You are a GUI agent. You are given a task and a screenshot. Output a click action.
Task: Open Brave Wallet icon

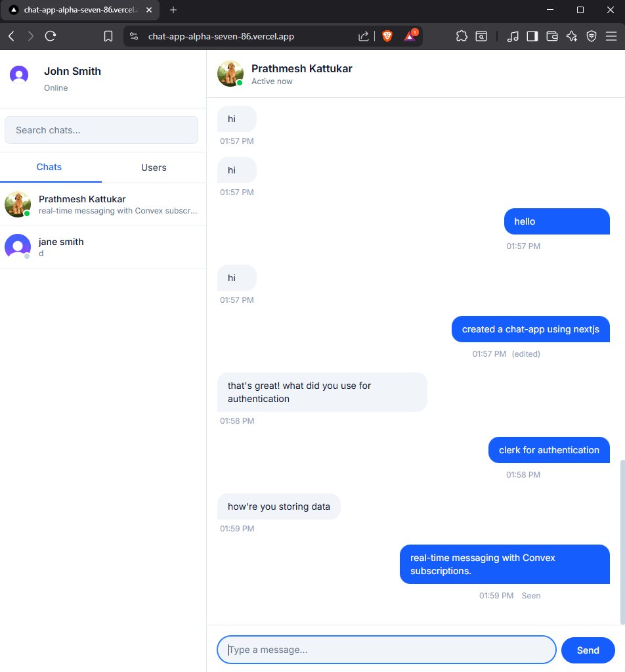pos(552,36)
